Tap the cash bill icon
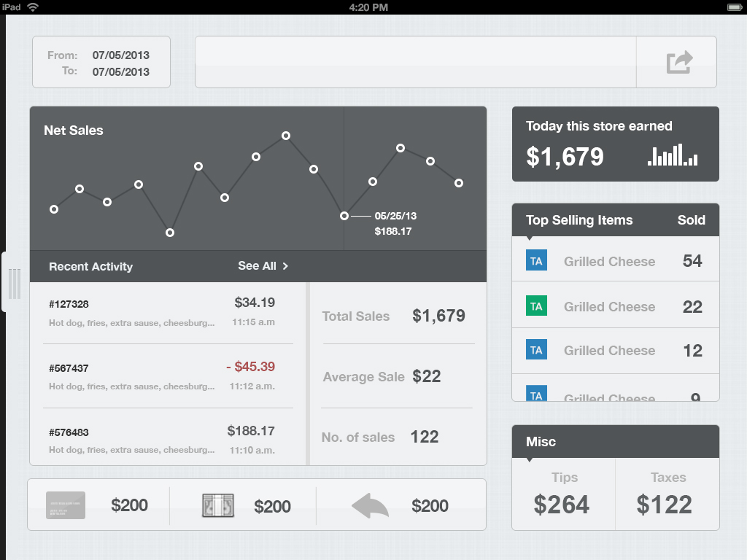 click(x=218, y=505)
